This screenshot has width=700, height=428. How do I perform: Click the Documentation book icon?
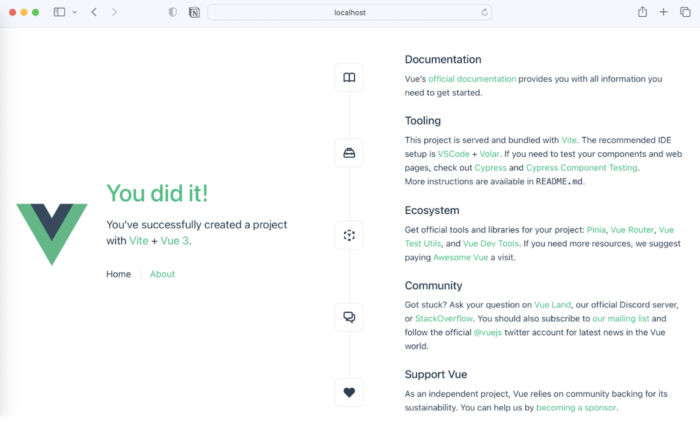coord(349,78)
